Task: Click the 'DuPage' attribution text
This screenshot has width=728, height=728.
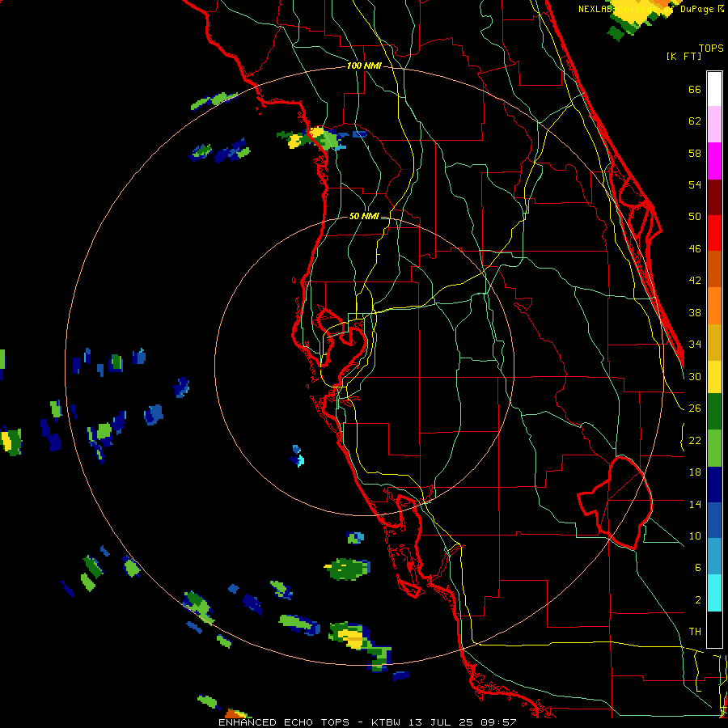Action: tap(697, 9)
